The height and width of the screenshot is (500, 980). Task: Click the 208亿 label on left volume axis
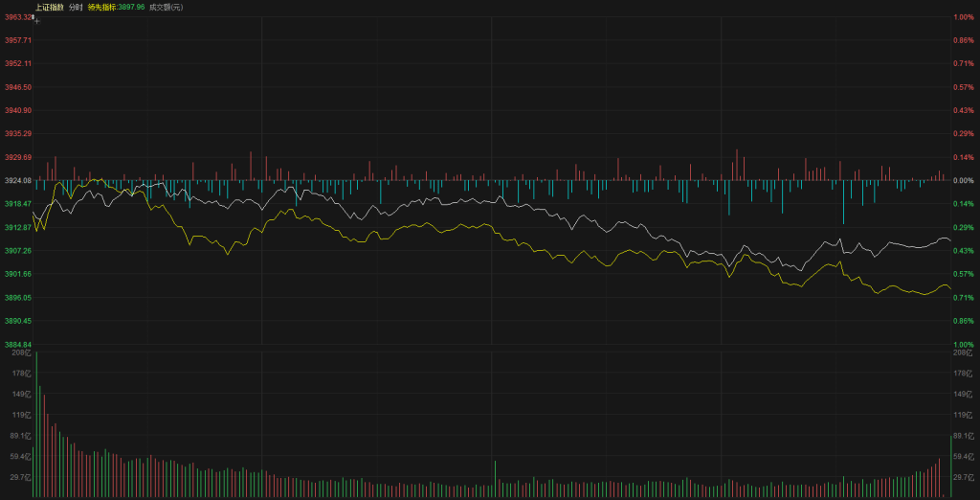[21, 352]
